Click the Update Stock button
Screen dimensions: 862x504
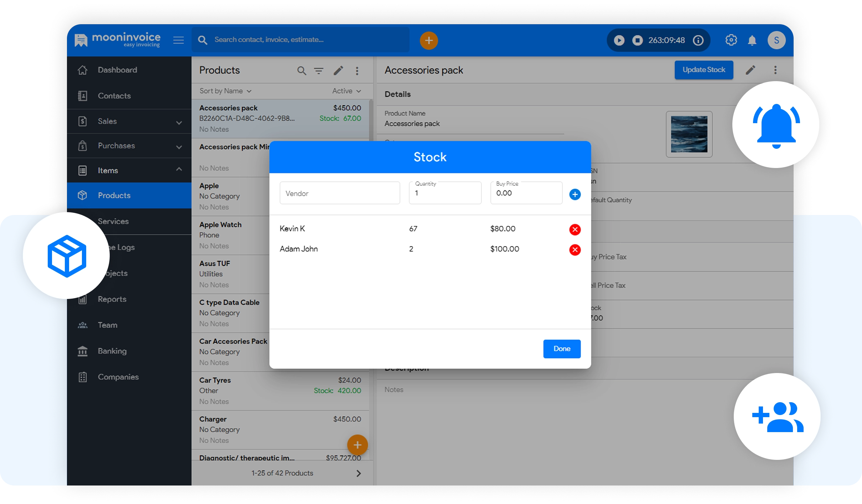pos(703,70)
